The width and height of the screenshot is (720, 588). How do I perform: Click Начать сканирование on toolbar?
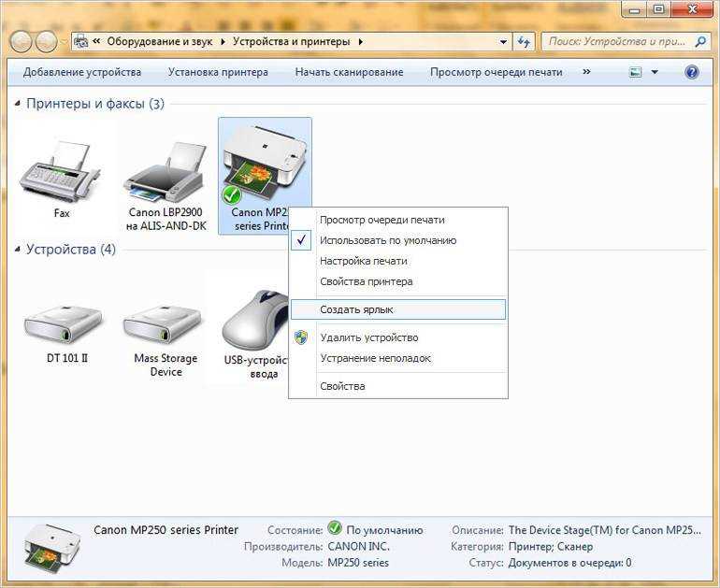349,72
